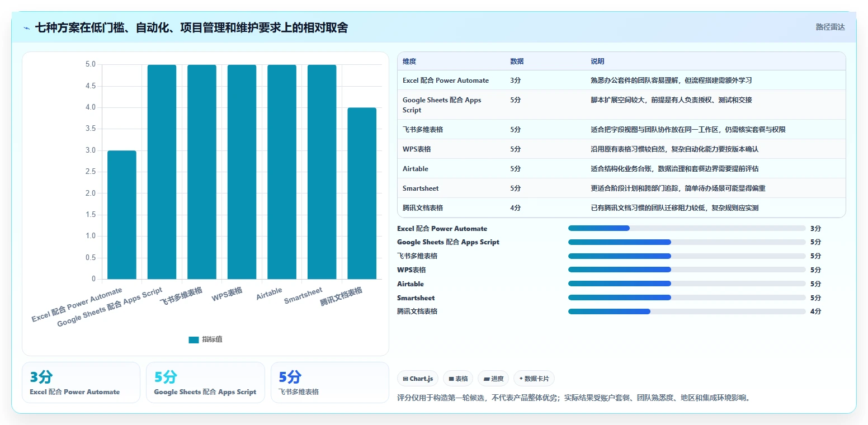868x425 pixels.
Task: Select the 数据卡片 chip
Action: [x=534, y=379]
